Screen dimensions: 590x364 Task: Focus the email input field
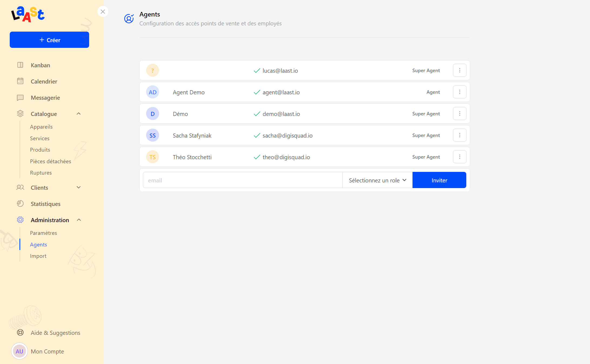point(242,180)
